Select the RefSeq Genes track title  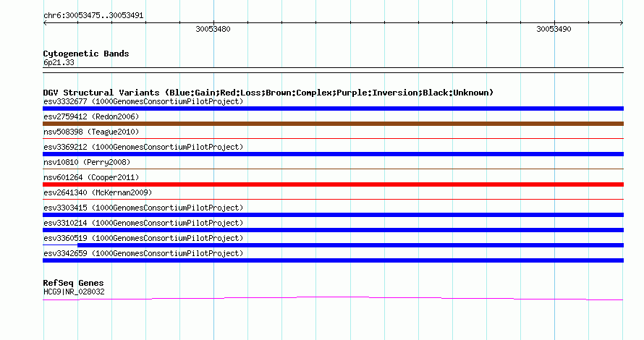(x=73, y=283)
